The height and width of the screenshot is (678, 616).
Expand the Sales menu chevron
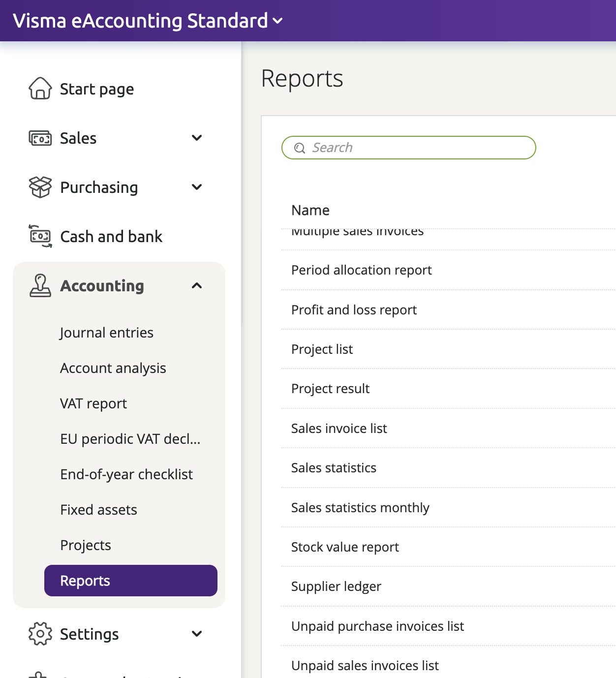[197, 138]
